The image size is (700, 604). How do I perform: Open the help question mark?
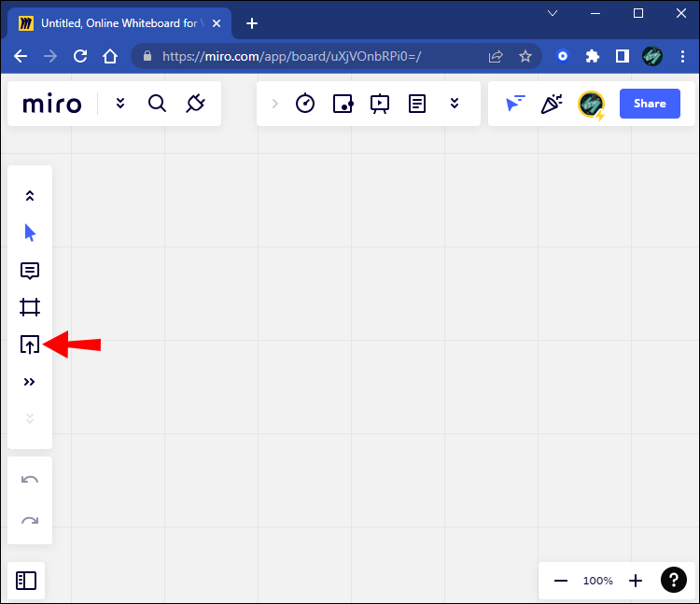coord(674,580)
